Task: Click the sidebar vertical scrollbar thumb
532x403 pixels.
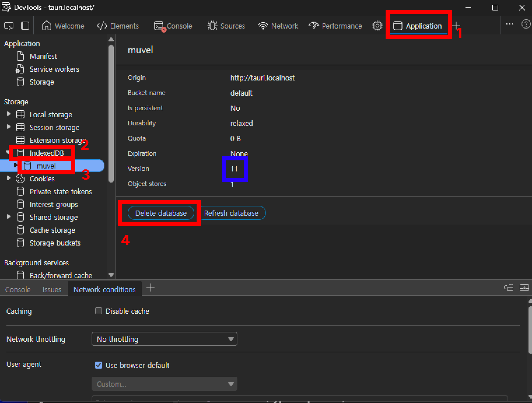Action: pyautogui.click(x=111, y=114)
